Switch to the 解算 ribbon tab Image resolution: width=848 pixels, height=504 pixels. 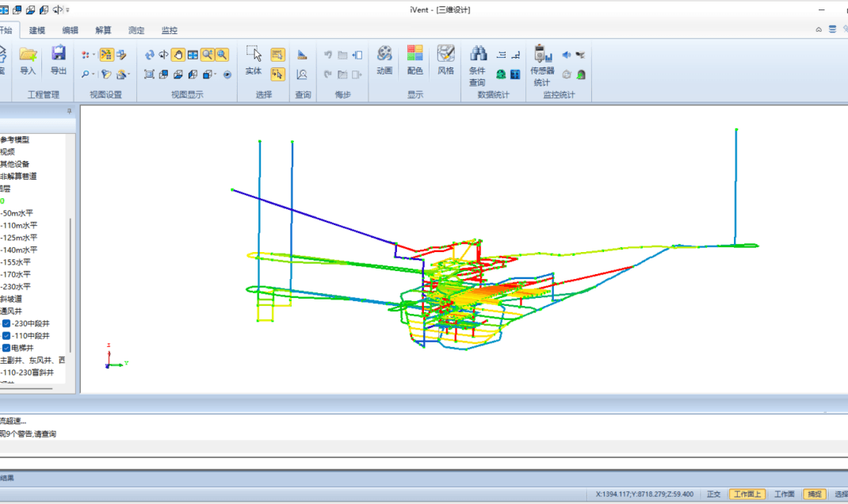103,30
